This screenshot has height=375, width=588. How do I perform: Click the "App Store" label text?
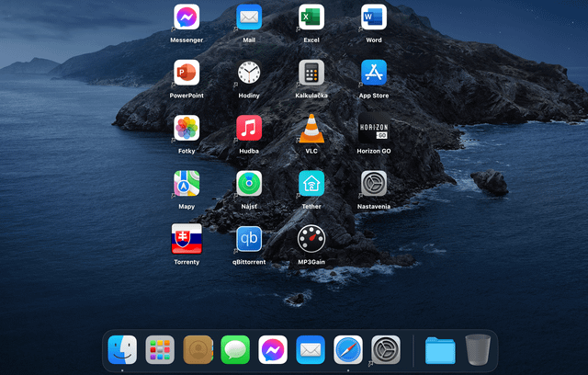pyautogui.click(x=374, y=96)
